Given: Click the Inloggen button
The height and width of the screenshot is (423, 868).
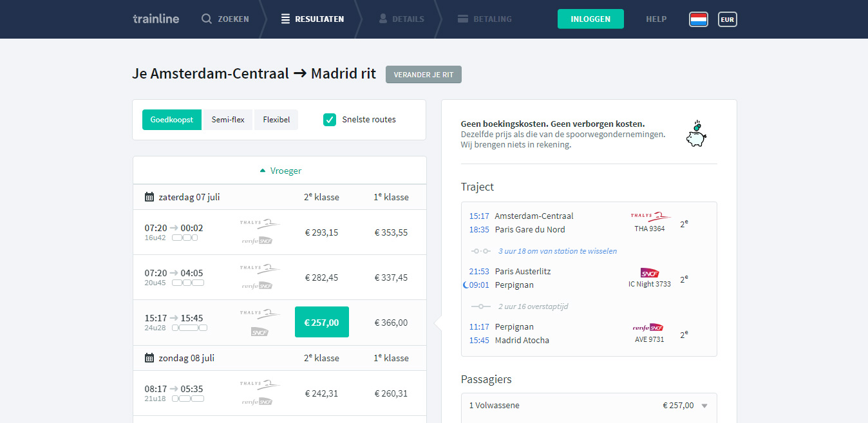Looking at the screenshot, I should [590, 19].
